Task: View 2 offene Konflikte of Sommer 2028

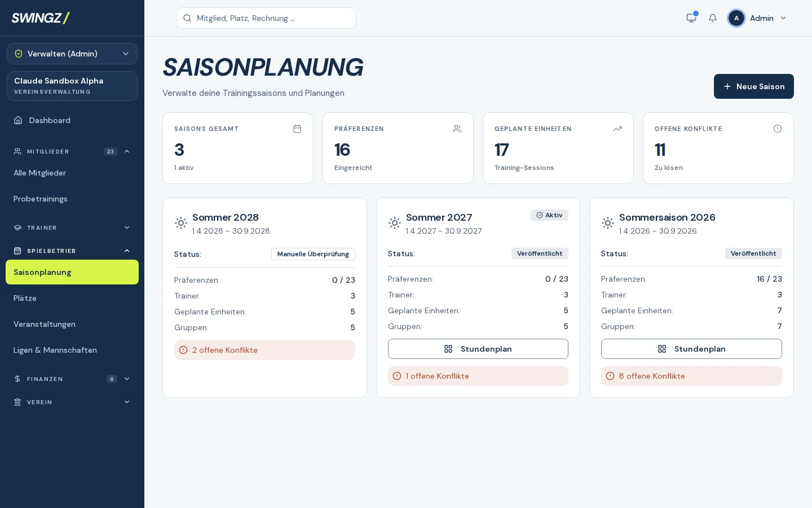Action: pos(264,350)
